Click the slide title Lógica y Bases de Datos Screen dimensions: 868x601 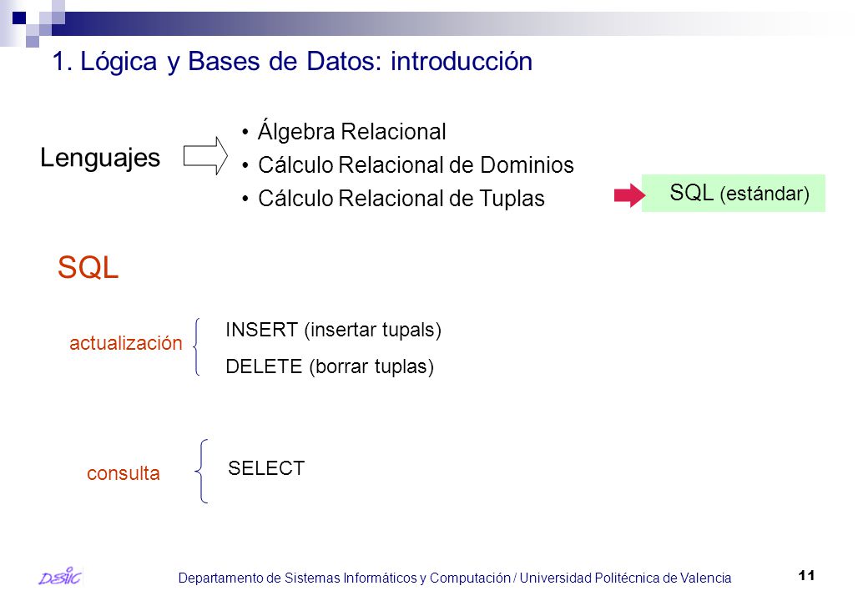(x=292, y=62)
